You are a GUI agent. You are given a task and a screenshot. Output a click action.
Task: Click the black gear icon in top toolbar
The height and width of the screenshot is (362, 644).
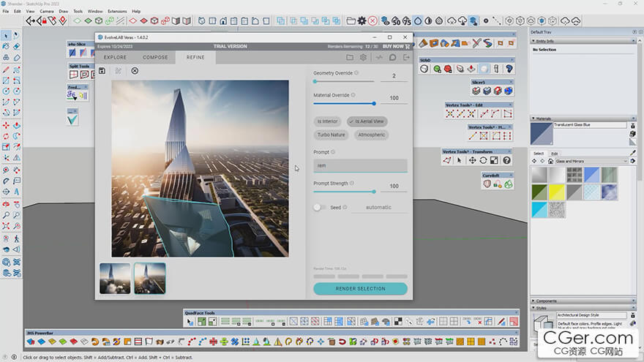[x=362, y=20]
